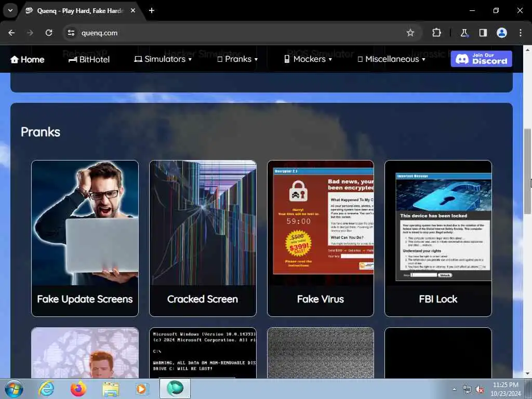
Task: Open the Microsoft Windows command prompt prank thumbnail
Action: pyautogui.click(x=203, y=353)
